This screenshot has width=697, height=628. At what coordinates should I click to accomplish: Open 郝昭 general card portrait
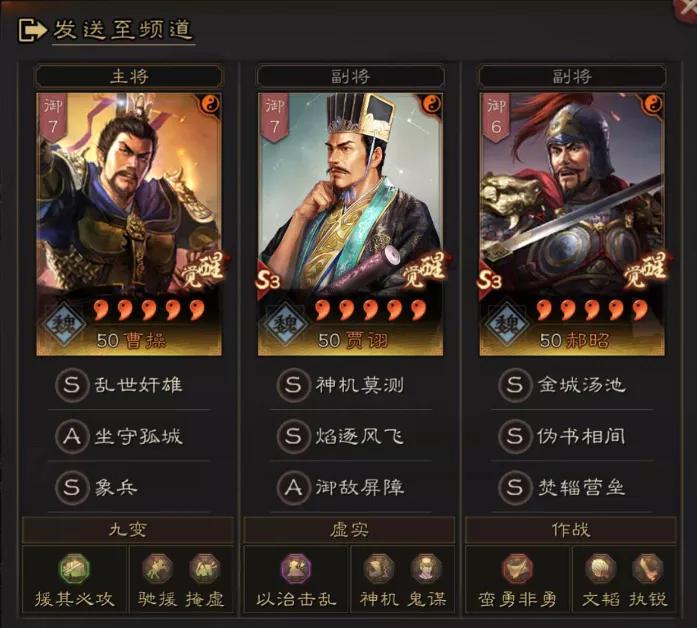coord(572,224)
